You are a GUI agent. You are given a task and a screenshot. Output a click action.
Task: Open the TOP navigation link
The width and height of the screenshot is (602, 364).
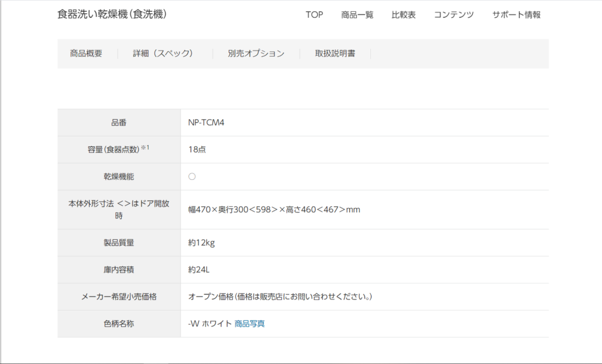(314, 15)
